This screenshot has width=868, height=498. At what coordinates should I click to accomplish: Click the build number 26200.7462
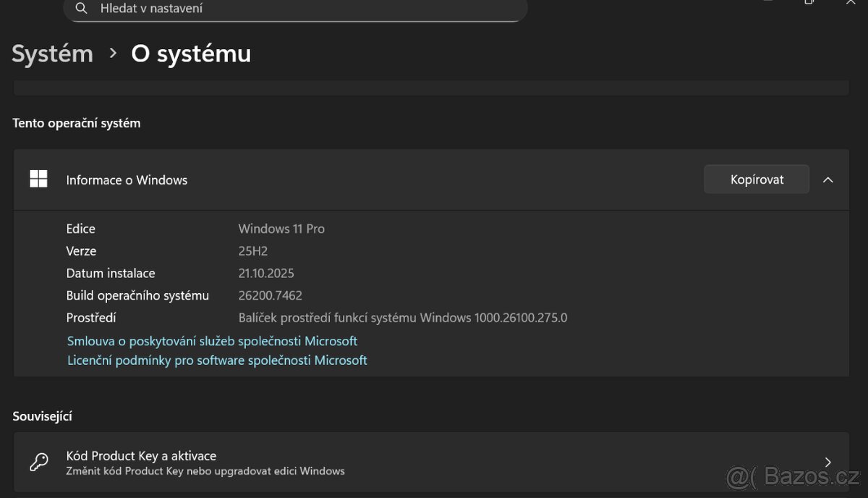click(270, 295)
